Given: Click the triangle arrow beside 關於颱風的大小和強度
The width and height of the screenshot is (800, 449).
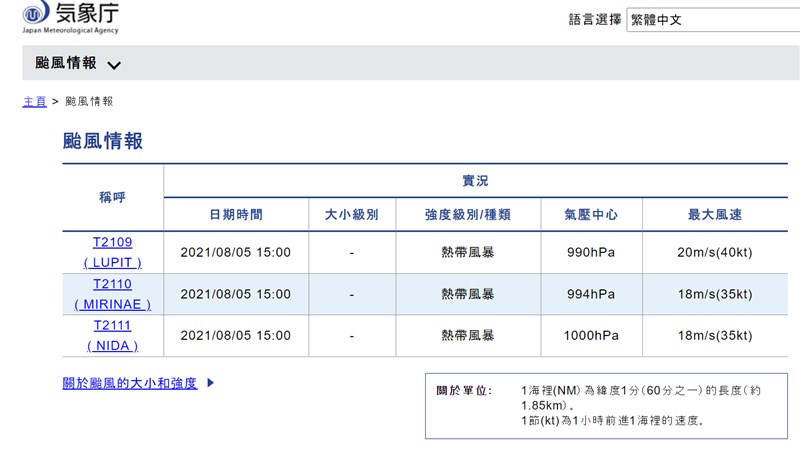Looking at the screenshot, I should tap(211, 383).
